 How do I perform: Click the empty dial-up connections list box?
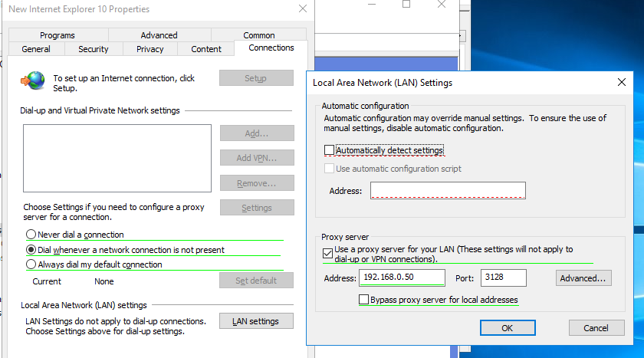click(x=117, y=158)
